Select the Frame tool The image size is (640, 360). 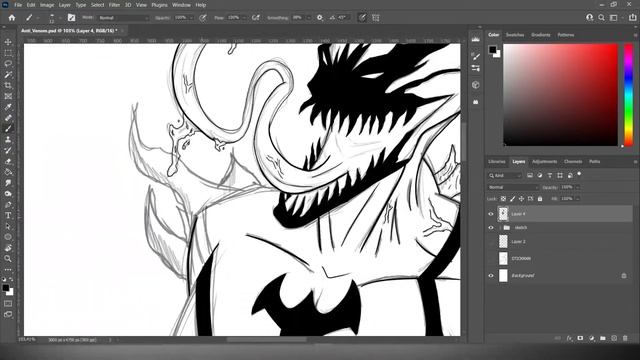pyautogui.click(x=8, y=96)
